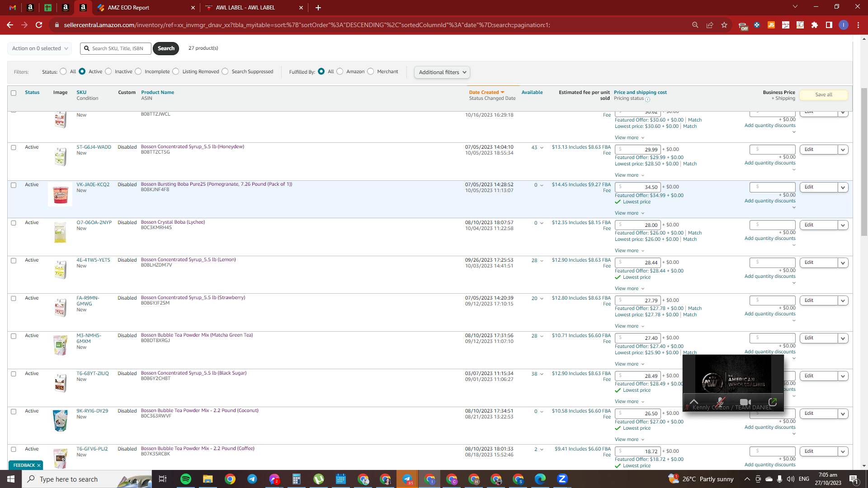Expand View more for the Lychee row

(x=629, y=251)
